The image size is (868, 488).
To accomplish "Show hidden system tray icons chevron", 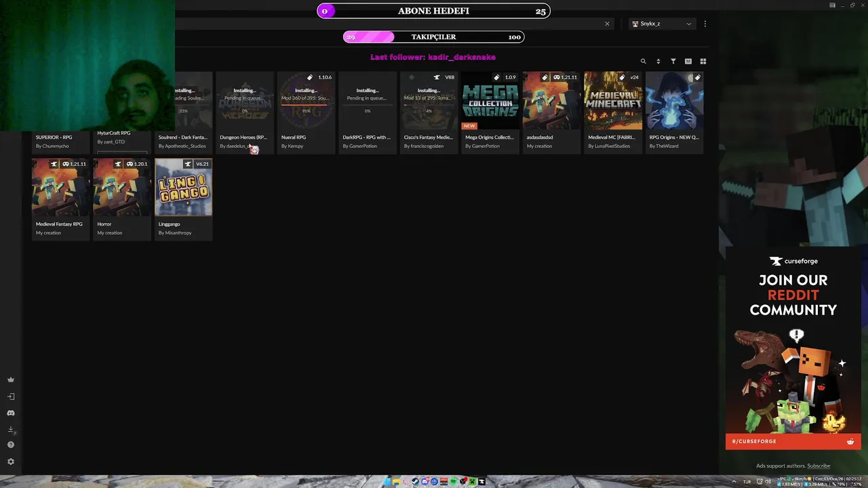I will [734, 482].
